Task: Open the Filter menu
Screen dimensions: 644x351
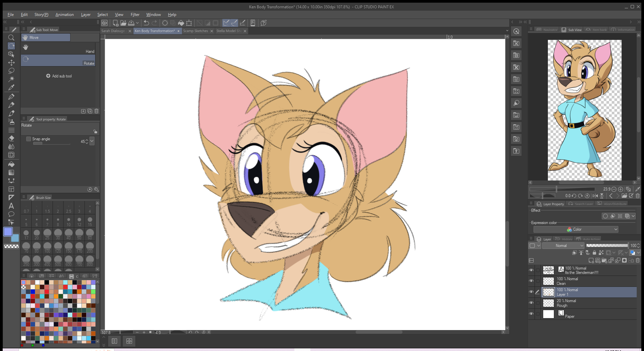Action: [x=135, y=15]
